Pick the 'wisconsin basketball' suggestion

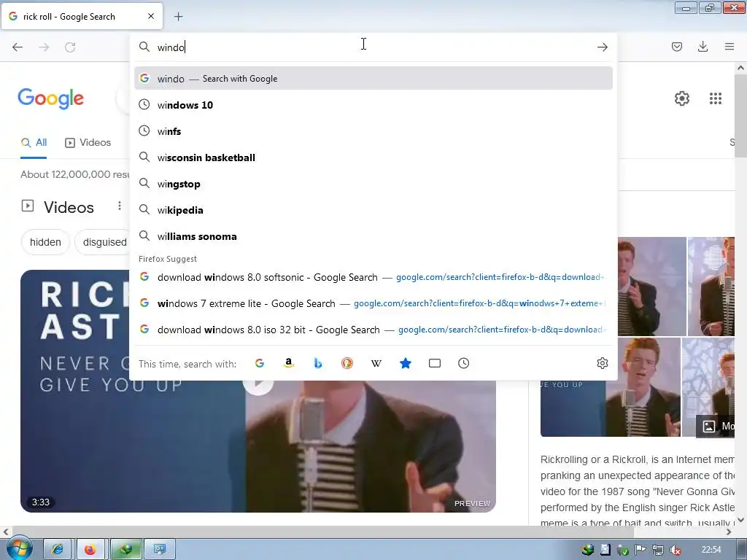373,157
